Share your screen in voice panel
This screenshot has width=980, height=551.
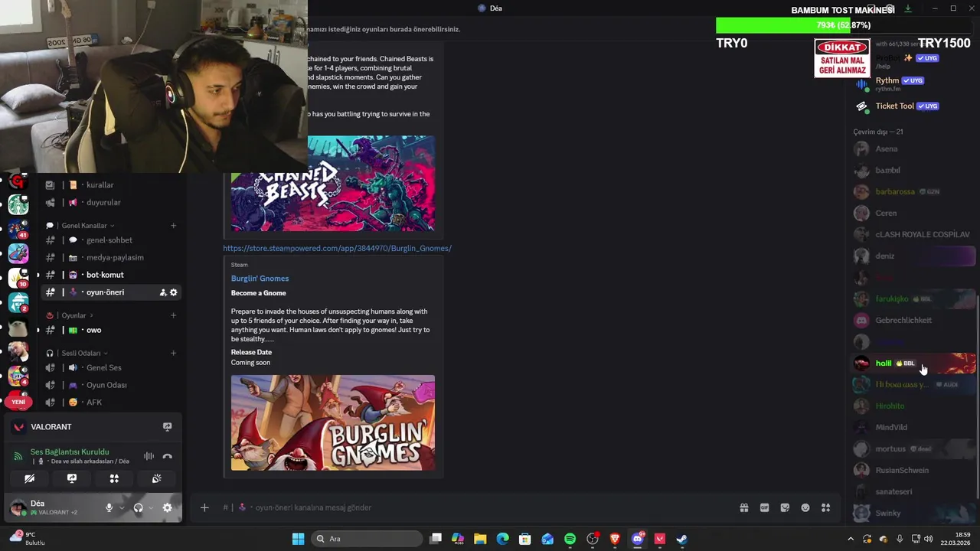pyautogui.click(x=72, y=478)
